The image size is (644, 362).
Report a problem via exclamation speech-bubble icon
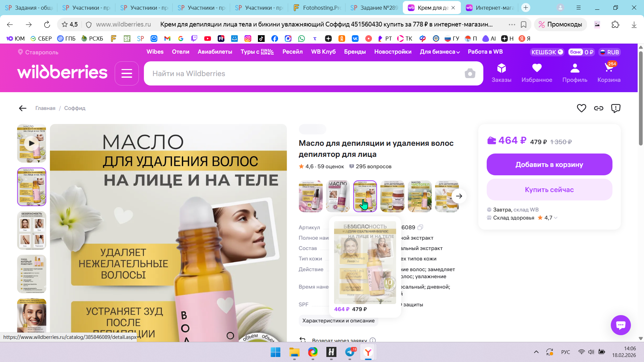(615, 108)
